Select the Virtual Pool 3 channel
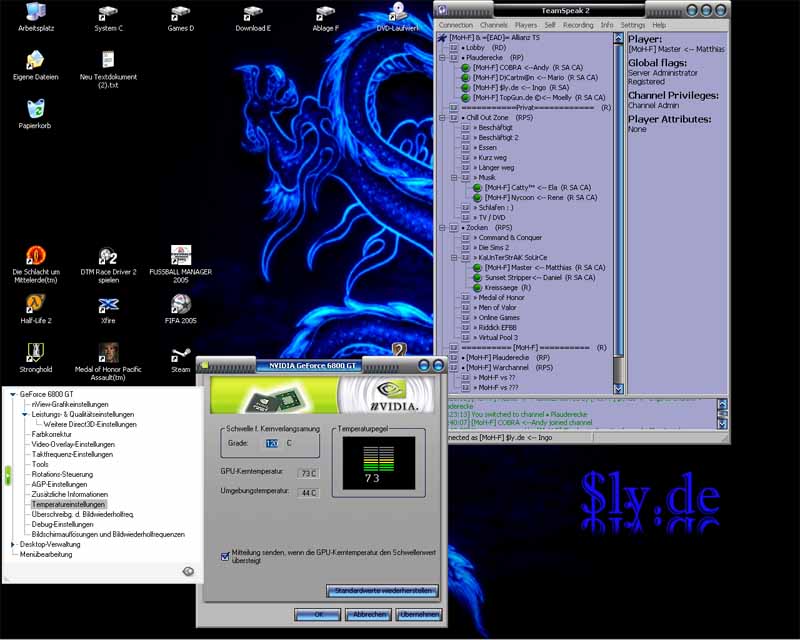 (x=497, y=337)
